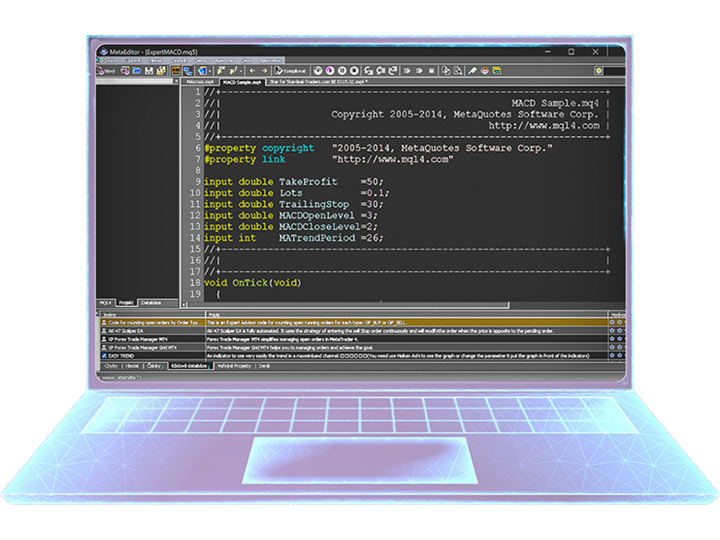Click the yellow icon just left of the back arrow
The width and height of the screenshot is (720, 540).
233,71
